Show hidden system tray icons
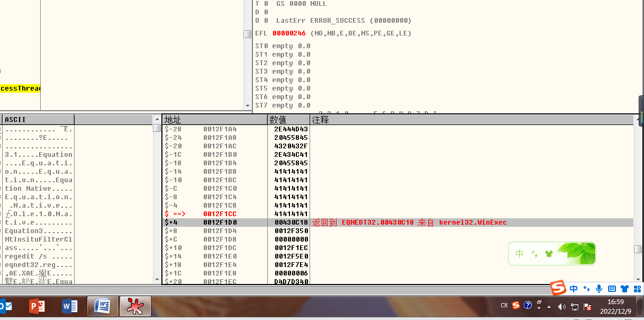The image size is (644, 320). [x=549, y=306]
